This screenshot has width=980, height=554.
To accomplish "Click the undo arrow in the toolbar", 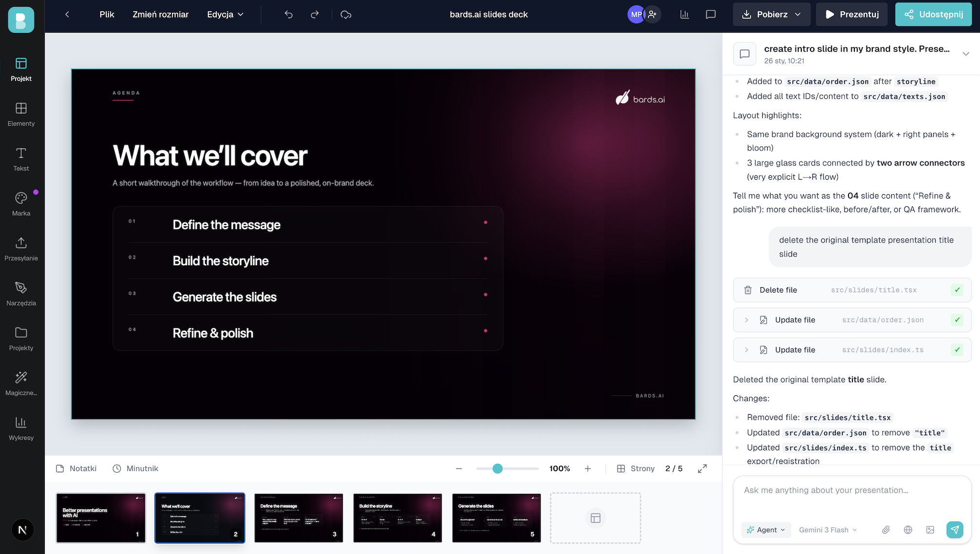I will pyautogui.click(x=288, y=14).
